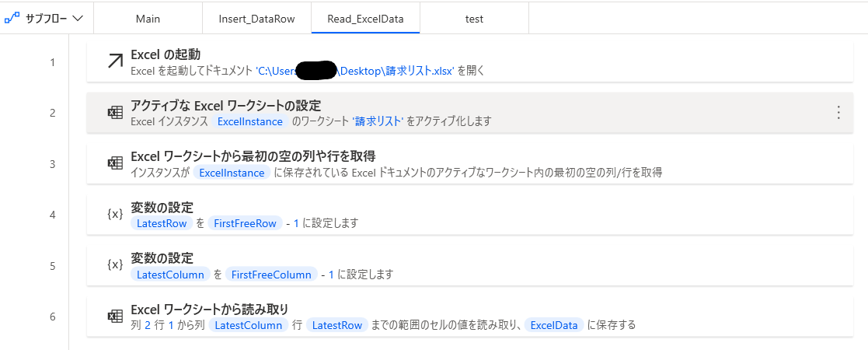Click the FirstFreeRow variable chip
The image size is (868, 350).
pos(245,223)
